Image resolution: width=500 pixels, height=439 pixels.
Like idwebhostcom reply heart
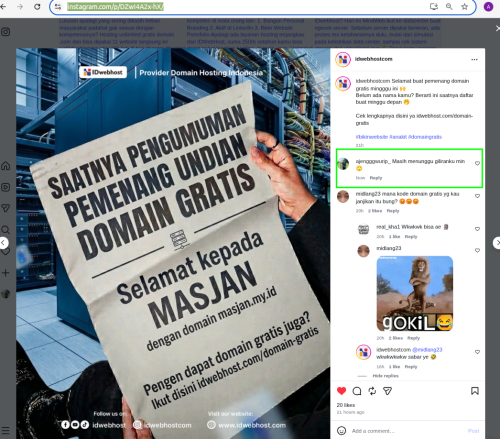[x=477, y=352]
